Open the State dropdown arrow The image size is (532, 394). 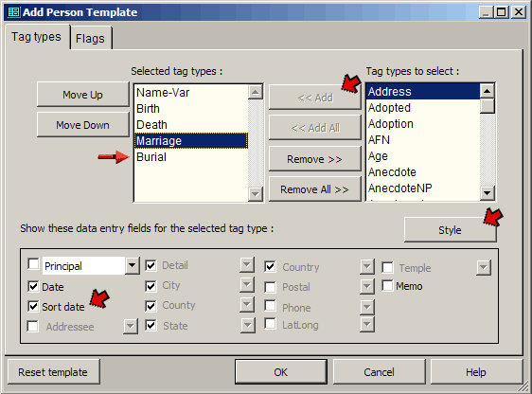click(248, 326)
